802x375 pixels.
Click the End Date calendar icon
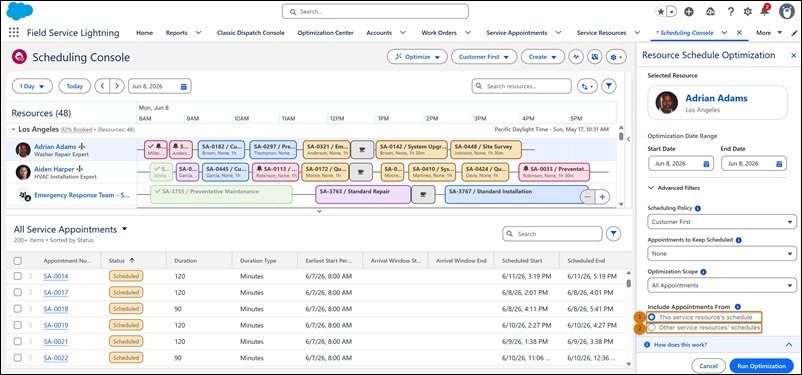pos(779,164)
